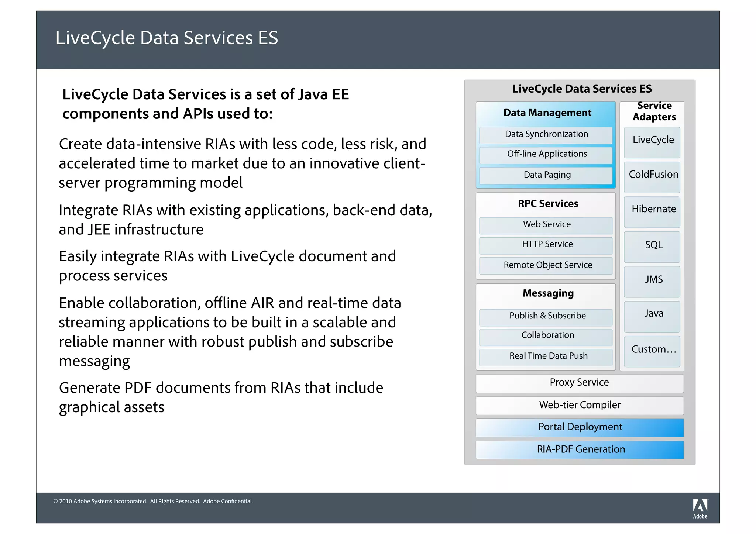Click the Off-line Applications box
The width and height of the screenshot is (756, 534).
point(546,155)
